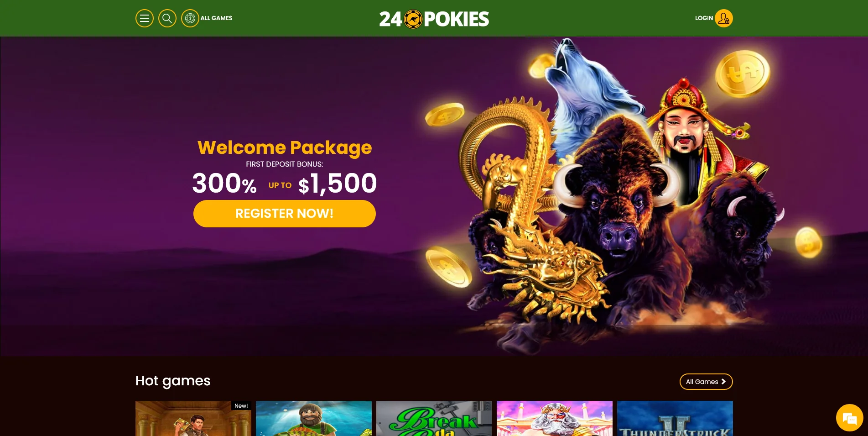This screenshot has width=868, height=436.
Task: Click the search magnifier icon
Action: (167, 18)
